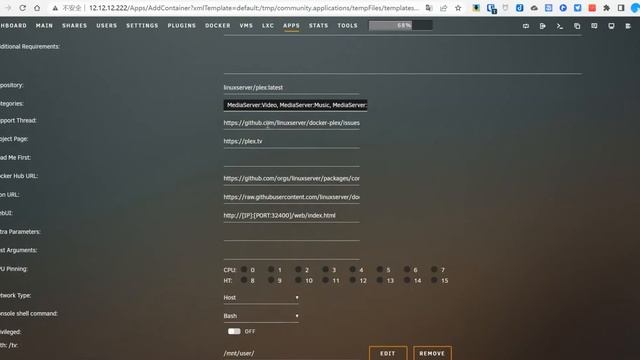
Task: Open the SHARES menu tab
Action: click(x=74, y=25)
